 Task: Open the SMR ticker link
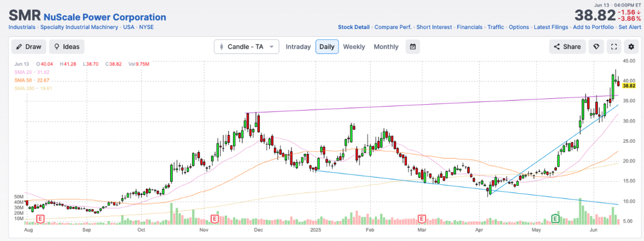(x=24, y=16)
